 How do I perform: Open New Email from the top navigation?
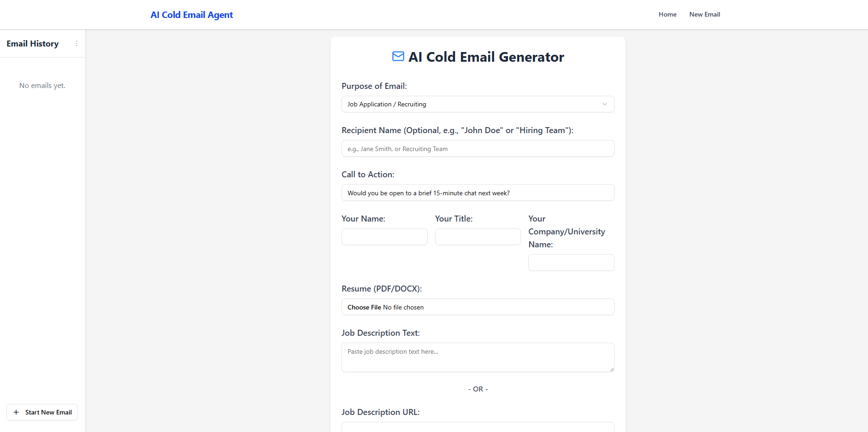[x=704, y=14]
